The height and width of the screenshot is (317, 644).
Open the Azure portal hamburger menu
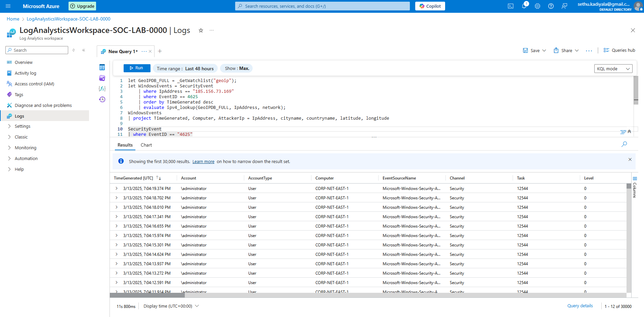[x=8, y=6]
